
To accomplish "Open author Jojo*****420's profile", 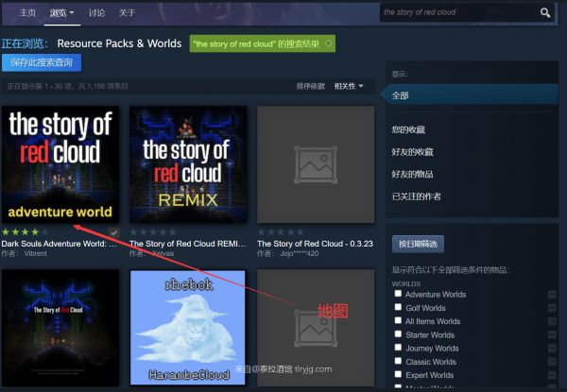I will click(300, 254).
